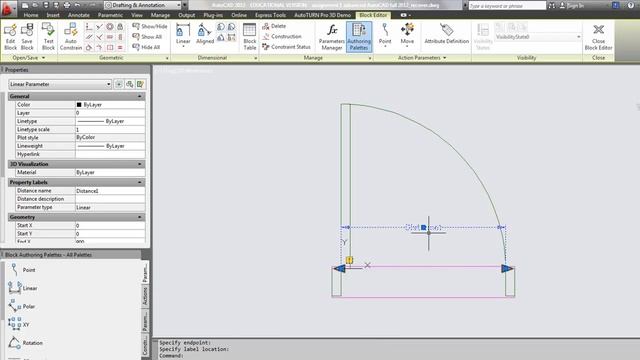Image resolution: width=640 pixels, height=360 pixels.
Task: Click Show All constraints
Action: pyautogui.click(x=147, y=37)
